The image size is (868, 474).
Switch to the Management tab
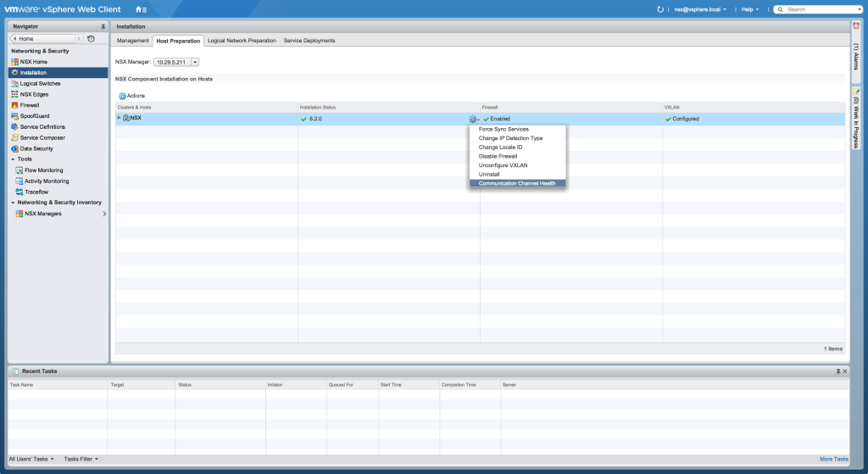(x=133, y=41)
